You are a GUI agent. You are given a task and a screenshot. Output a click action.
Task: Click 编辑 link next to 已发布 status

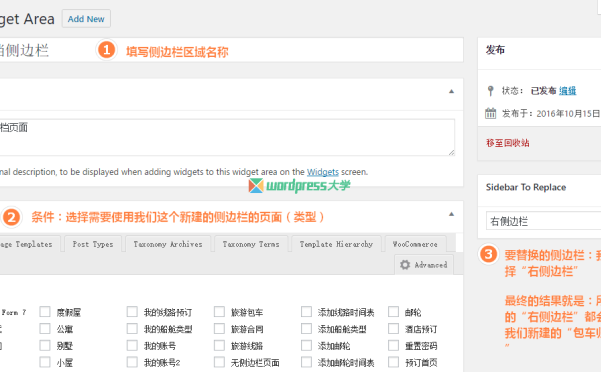568,91
